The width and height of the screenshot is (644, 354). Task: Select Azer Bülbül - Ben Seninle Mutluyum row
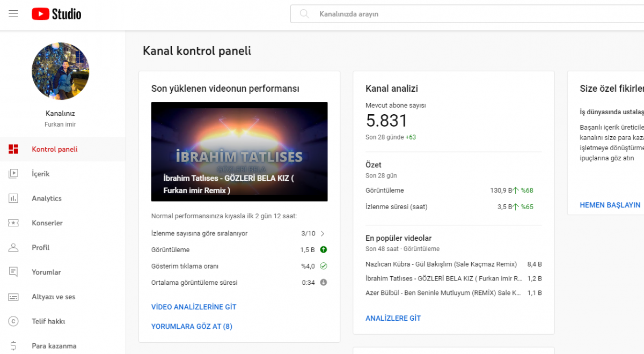(453, 293)
